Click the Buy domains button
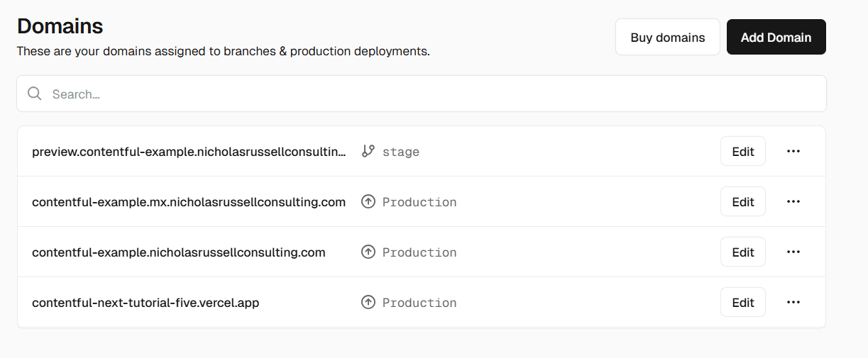The image size is (868, 358). click(667, 38)
